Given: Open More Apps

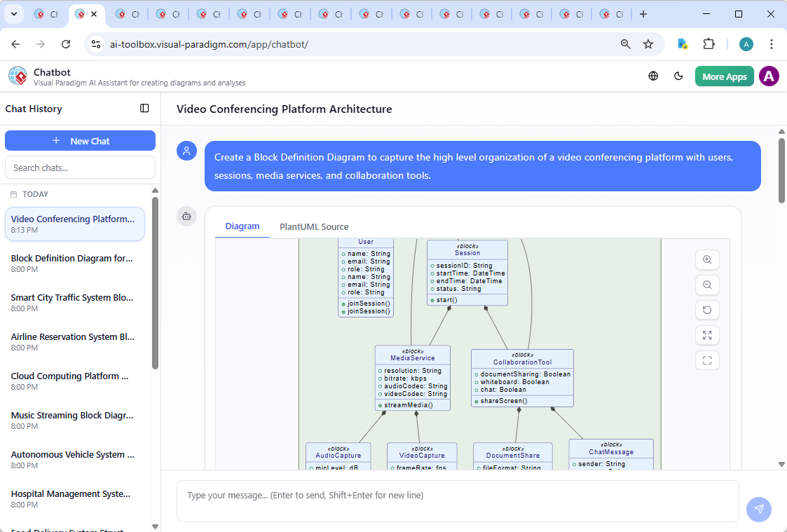Looking at the screenshot, I should [724, 76].
